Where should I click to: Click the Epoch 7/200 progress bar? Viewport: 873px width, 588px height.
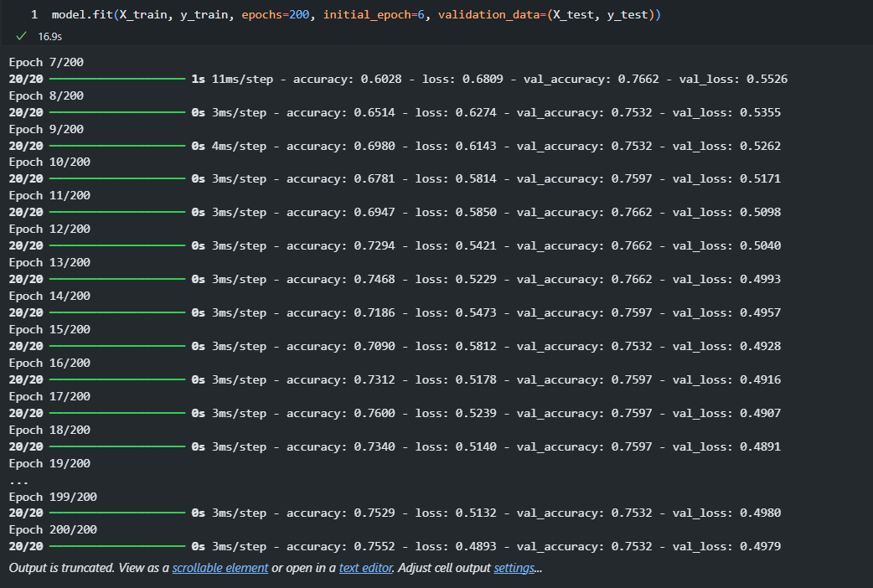click(117, 79)
